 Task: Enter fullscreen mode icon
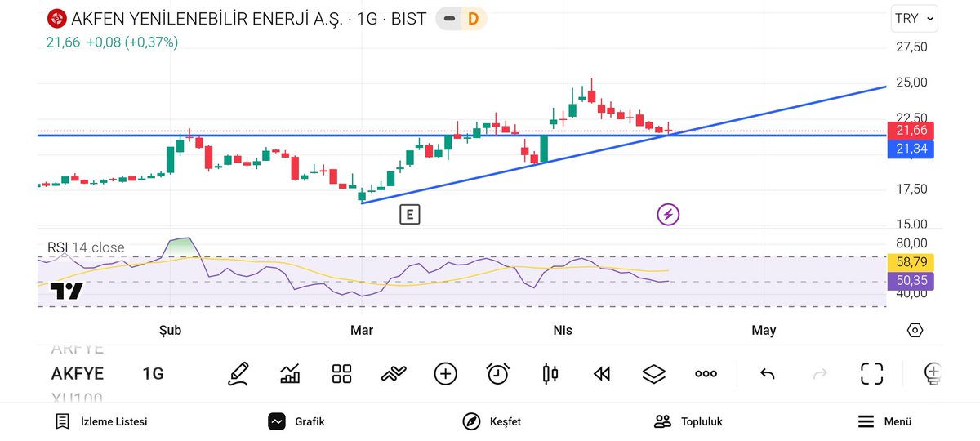[x=872, y=374]
